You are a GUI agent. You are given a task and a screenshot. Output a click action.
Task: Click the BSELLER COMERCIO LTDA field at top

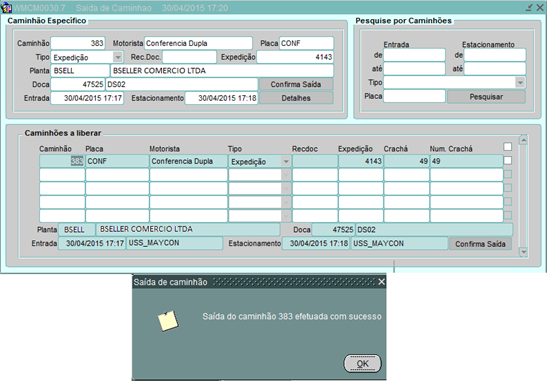tap(222, 70)
